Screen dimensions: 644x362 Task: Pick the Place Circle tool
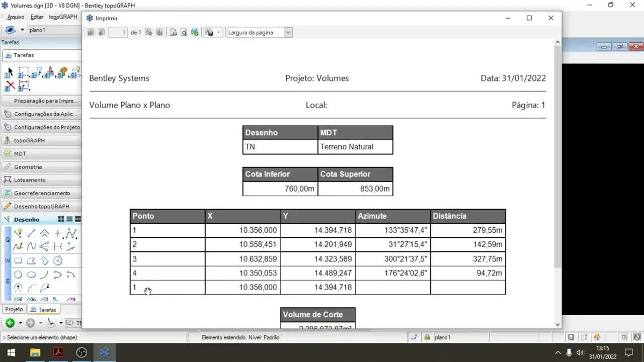tap(18, 275)
